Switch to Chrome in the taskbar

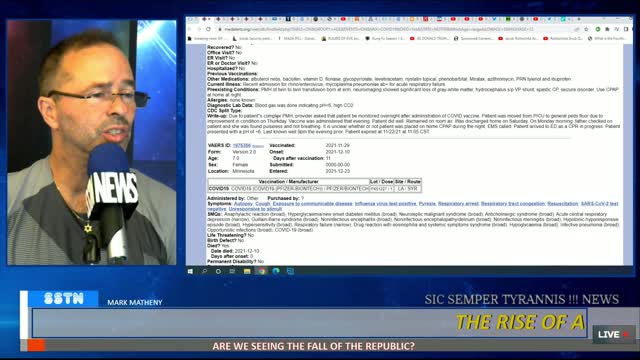(x=262, y=271)
